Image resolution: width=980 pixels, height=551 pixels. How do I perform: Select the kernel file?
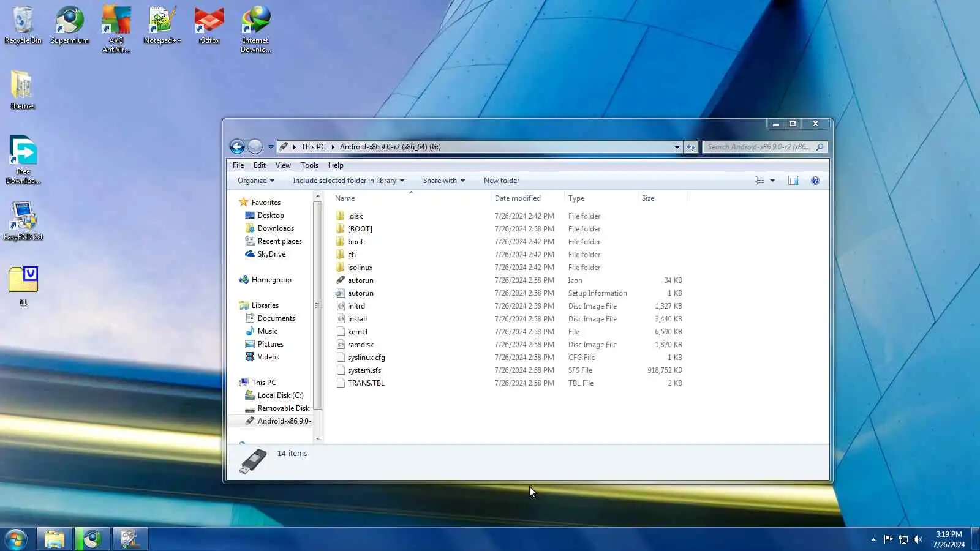[x=358, y=332]
